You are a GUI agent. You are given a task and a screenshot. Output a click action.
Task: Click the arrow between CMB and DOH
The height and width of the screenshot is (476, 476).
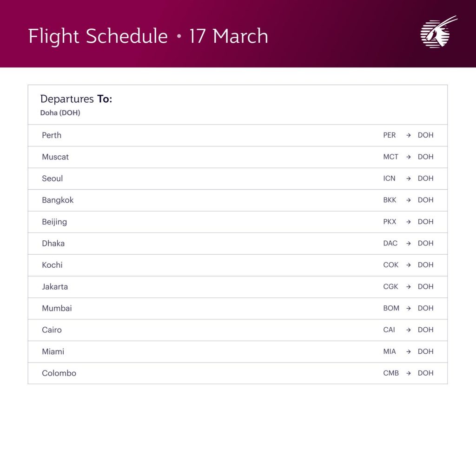(x=409, y=373)
